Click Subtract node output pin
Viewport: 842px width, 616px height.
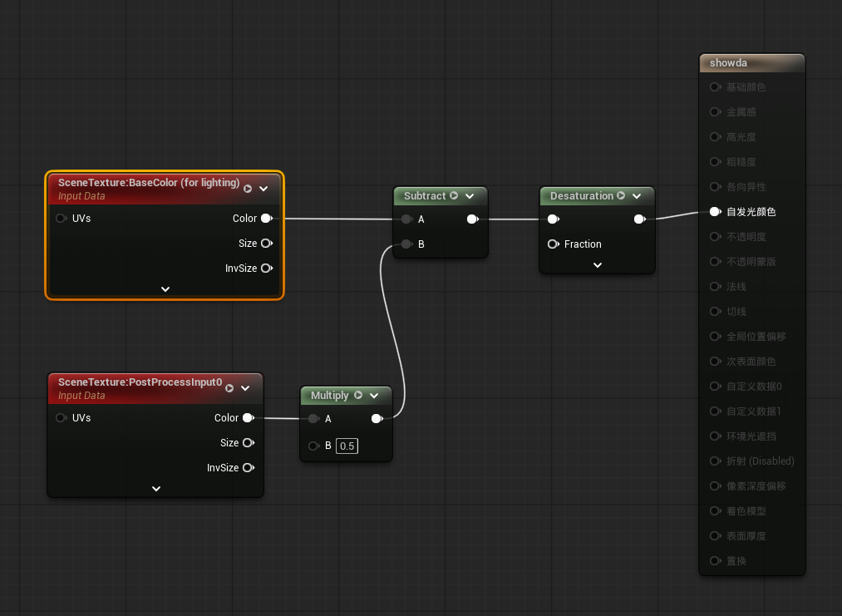[473, 219]
